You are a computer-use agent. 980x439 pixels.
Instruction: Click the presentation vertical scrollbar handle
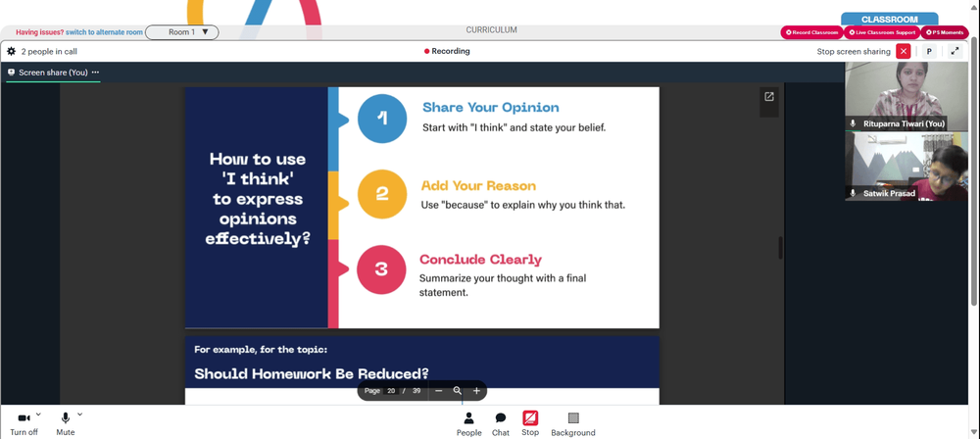pyautogui.click(x=780, y=248)
